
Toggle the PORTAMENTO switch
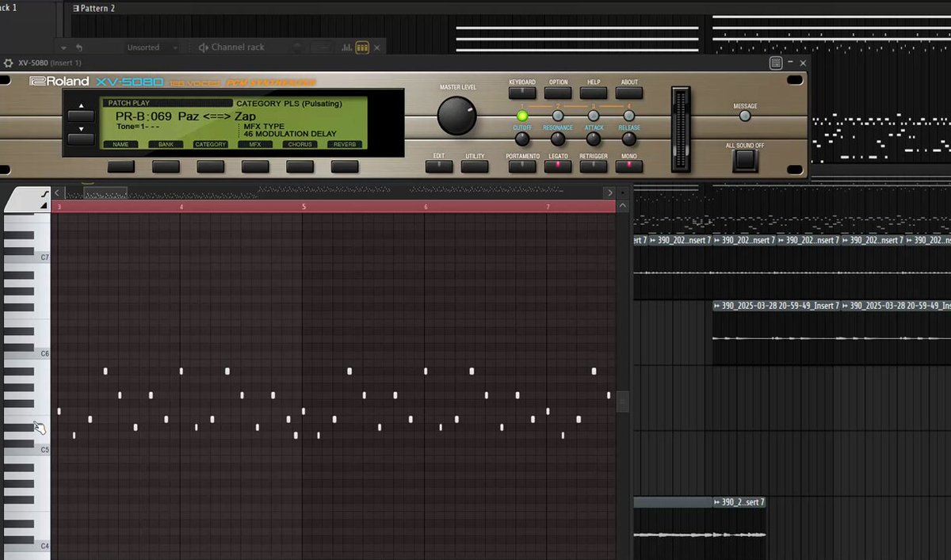coord(522,166)
